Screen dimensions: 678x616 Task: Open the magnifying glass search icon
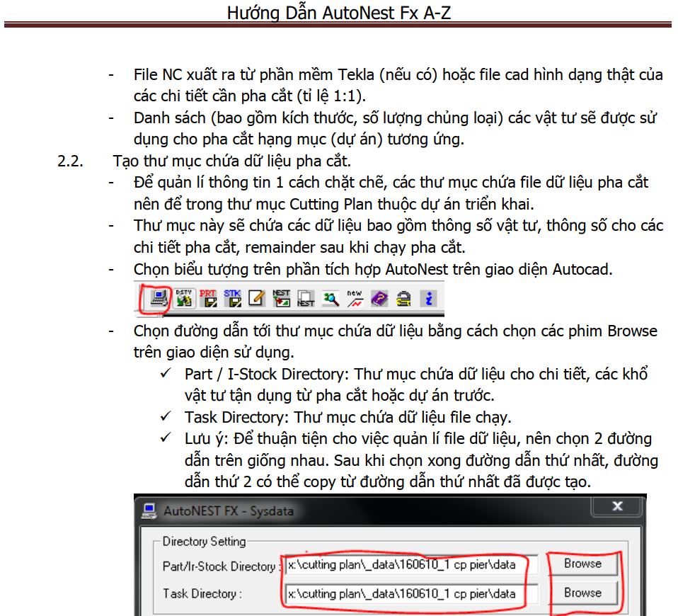(331, 299)
